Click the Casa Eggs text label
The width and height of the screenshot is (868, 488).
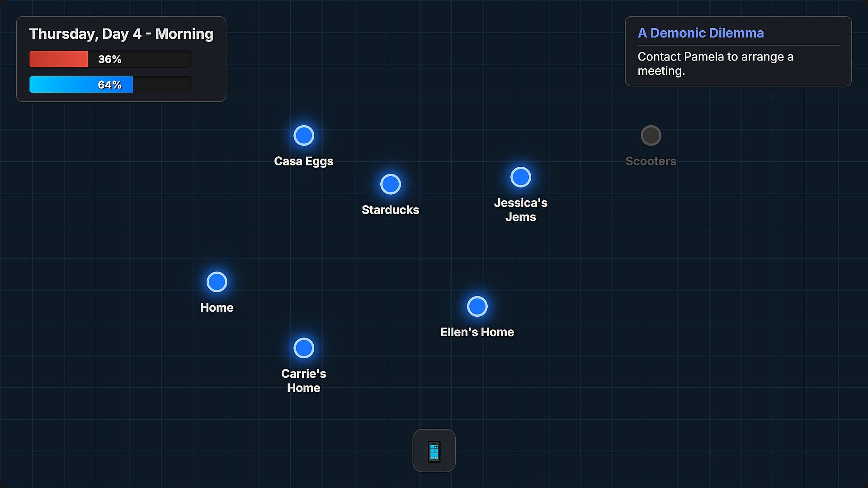[x=304, y=161]
